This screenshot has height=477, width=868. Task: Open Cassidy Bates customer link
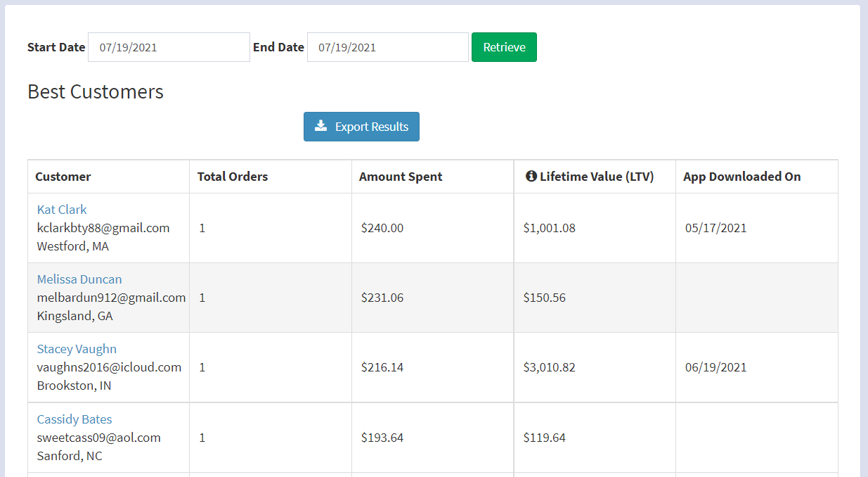75,419
